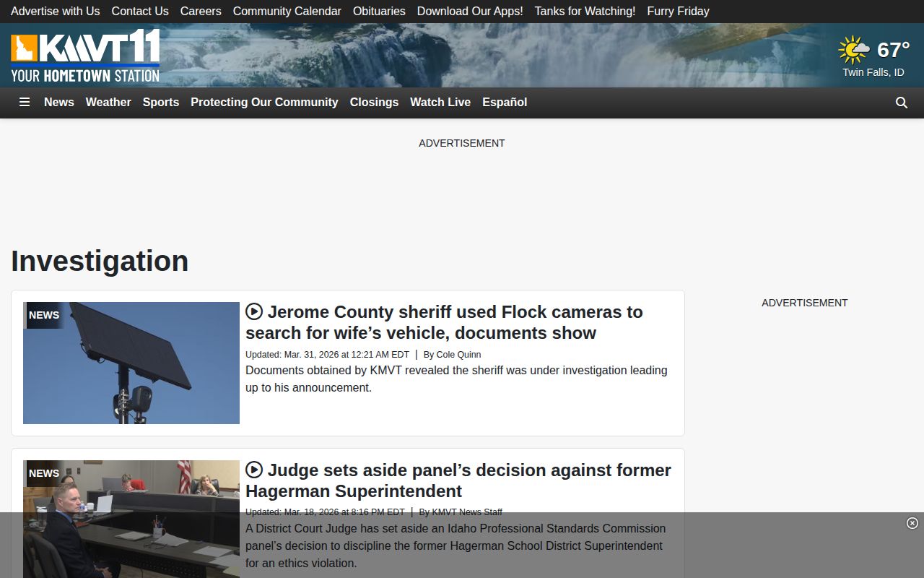Click the partly sunny weather icon
The width and height of the screenshot is (924, 578).
(854, 50)
